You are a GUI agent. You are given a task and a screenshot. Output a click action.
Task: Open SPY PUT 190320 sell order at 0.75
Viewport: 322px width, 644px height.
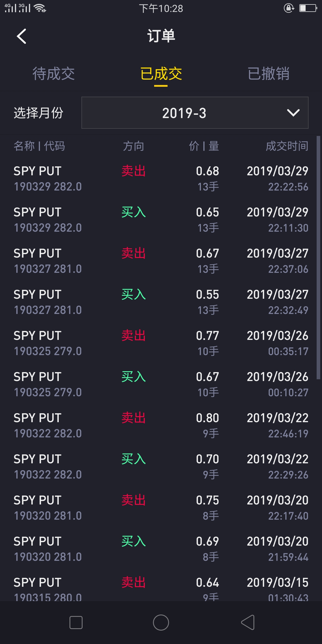coord(161,508)
